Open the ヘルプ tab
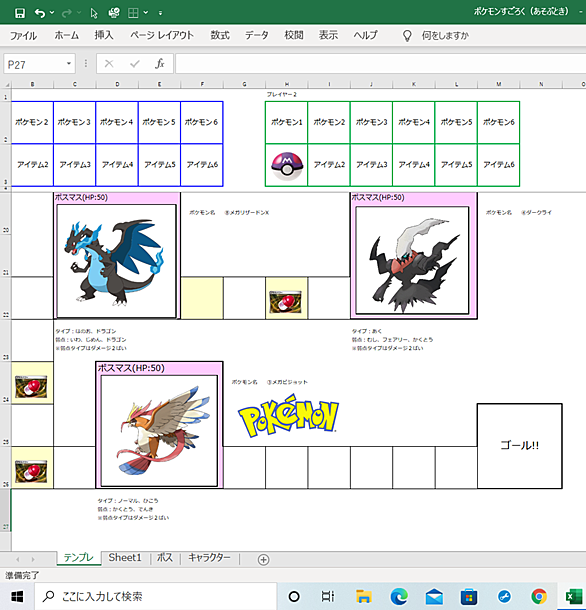Viewport: 586px width, 610px height. pos(365,35)
